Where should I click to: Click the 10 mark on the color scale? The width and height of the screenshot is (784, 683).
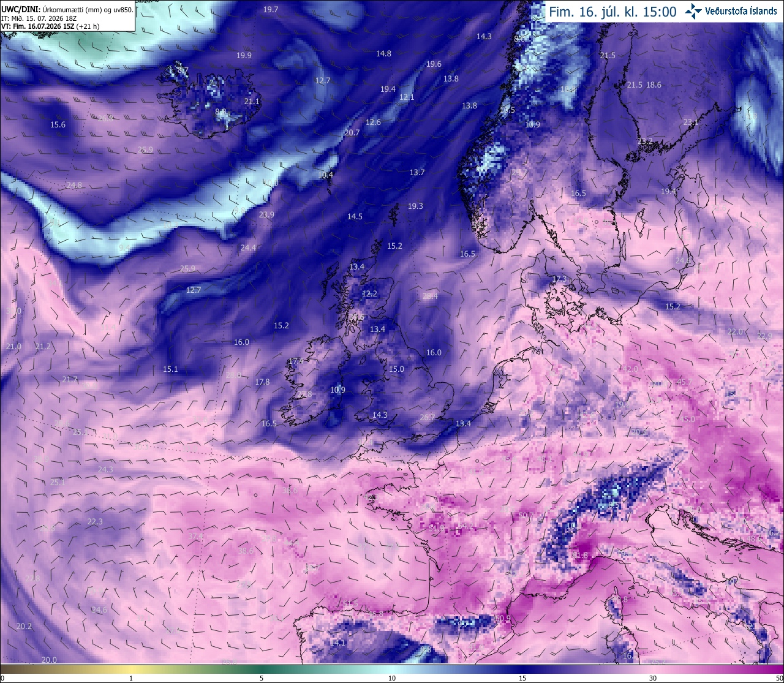click(392, 678)
